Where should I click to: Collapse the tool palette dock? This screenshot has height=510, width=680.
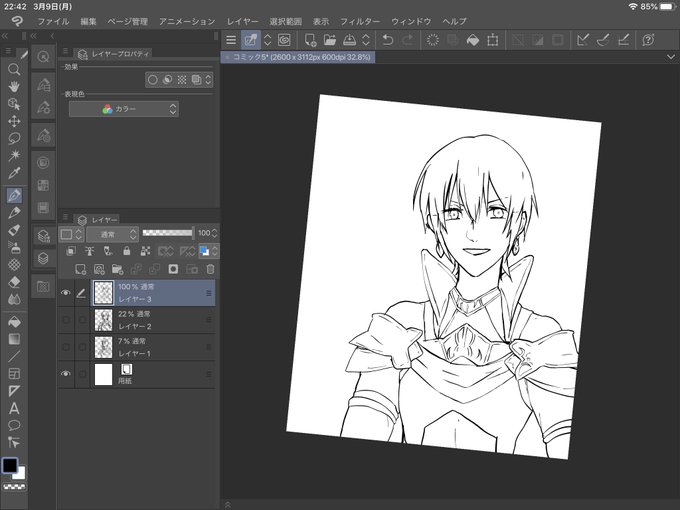pyautogui.click(x=5, y=36)
